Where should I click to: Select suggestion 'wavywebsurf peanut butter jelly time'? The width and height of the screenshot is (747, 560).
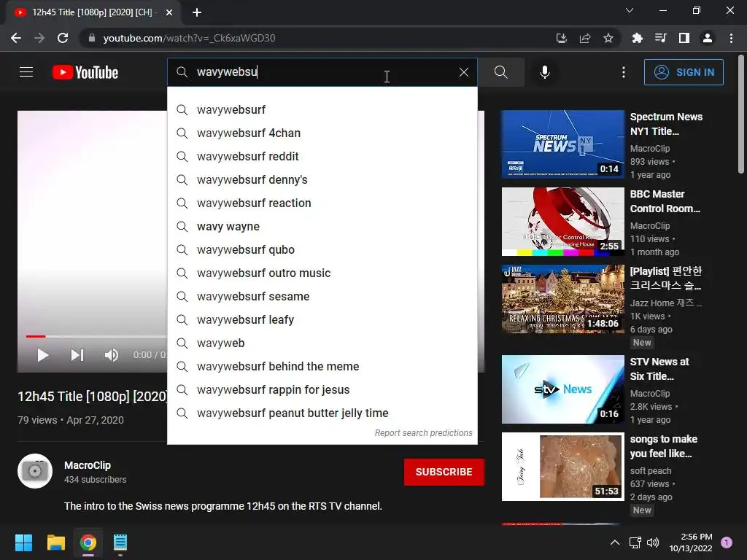pos(322,413)
